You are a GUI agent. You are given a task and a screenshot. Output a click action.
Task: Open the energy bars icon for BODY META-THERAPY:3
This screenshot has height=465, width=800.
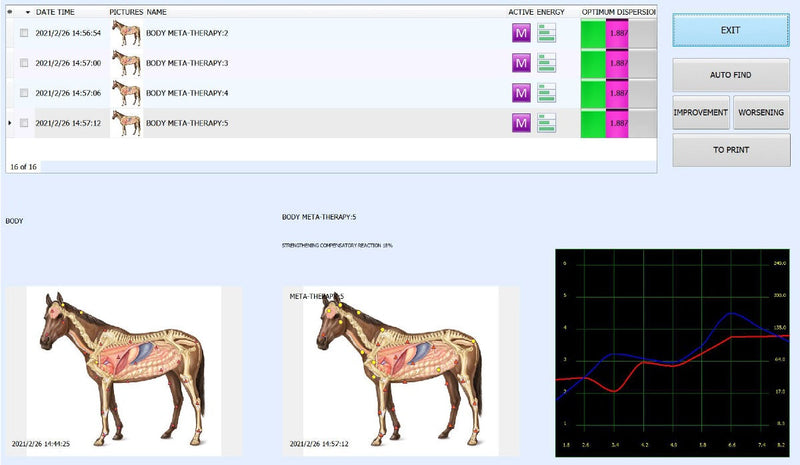coord(546,63)
